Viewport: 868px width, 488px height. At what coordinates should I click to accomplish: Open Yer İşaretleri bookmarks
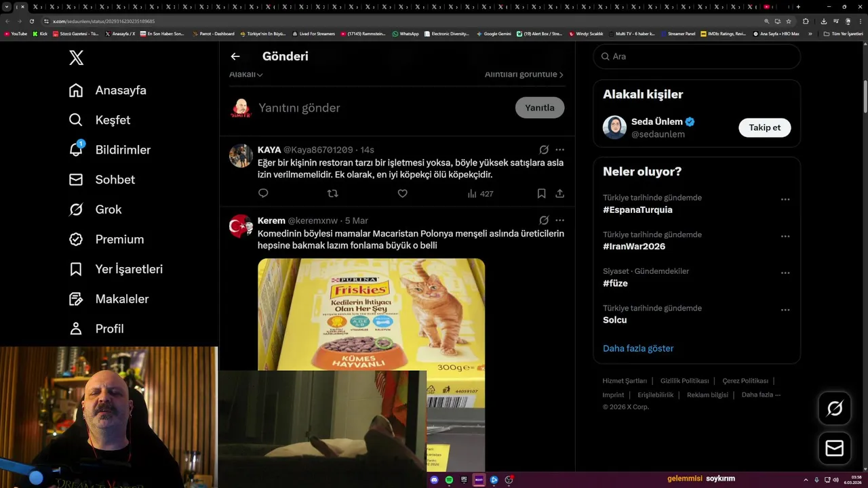pyautogui.click(x=116, y=269)
